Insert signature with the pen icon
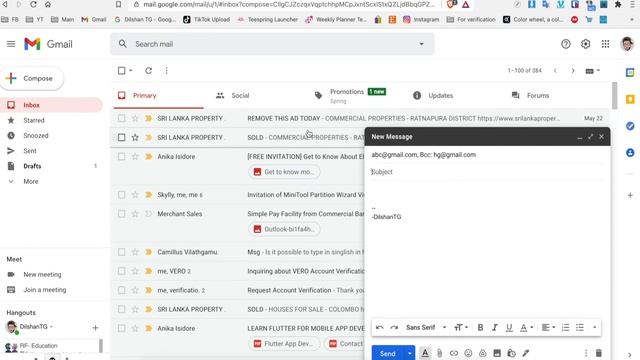 pos(526,353)
